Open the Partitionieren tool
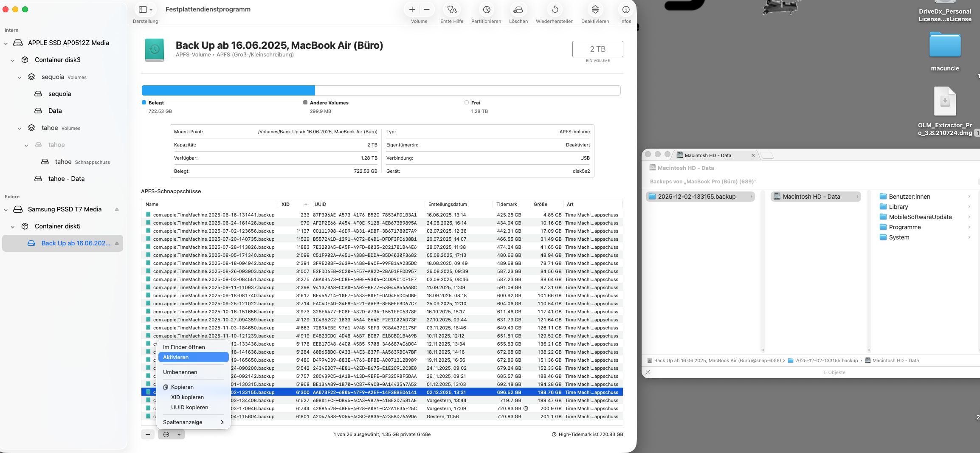 (486, 10)
